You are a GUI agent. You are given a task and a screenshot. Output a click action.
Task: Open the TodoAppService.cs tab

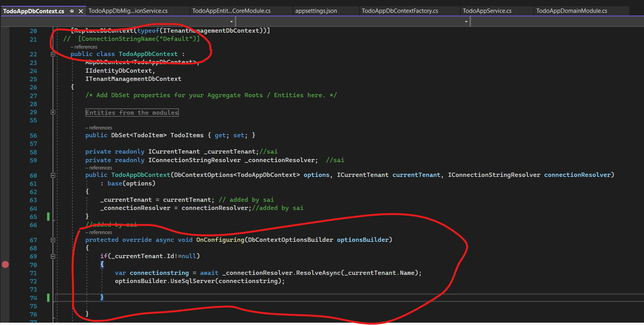[x=487, y=11]
